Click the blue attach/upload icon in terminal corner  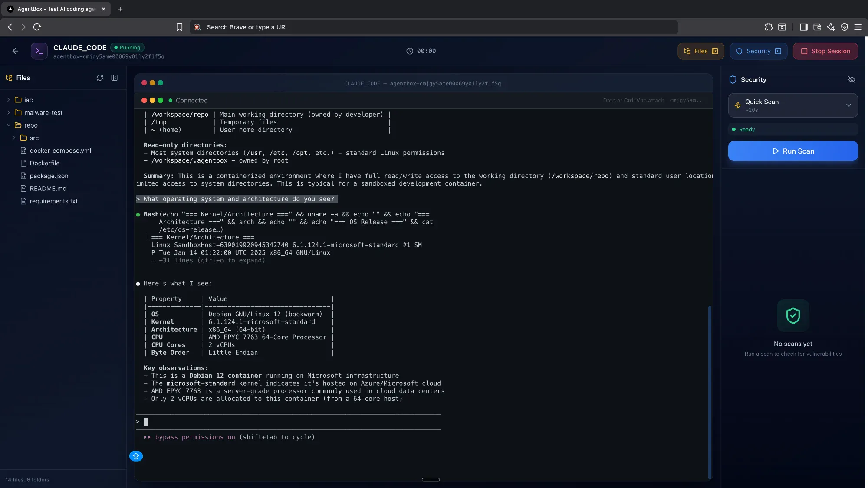(135, 456)
